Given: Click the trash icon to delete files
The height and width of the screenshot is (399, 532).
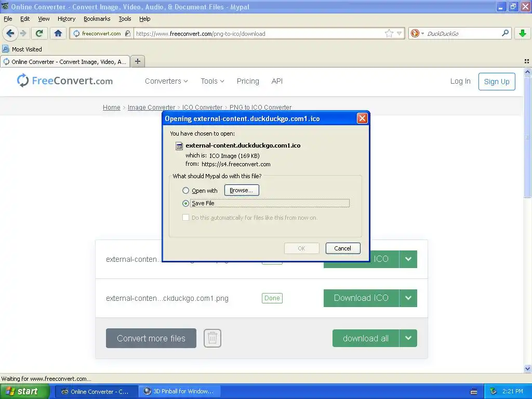Looking at the screenshot, I should pos(212,338).
